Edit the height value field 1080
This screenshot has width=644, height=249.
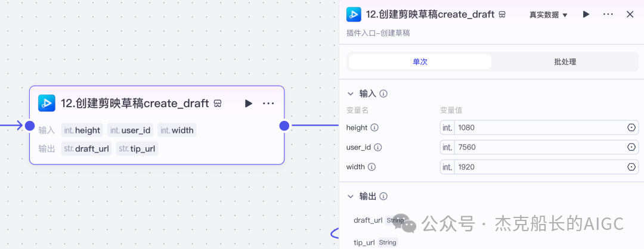(x=539, y=127)
